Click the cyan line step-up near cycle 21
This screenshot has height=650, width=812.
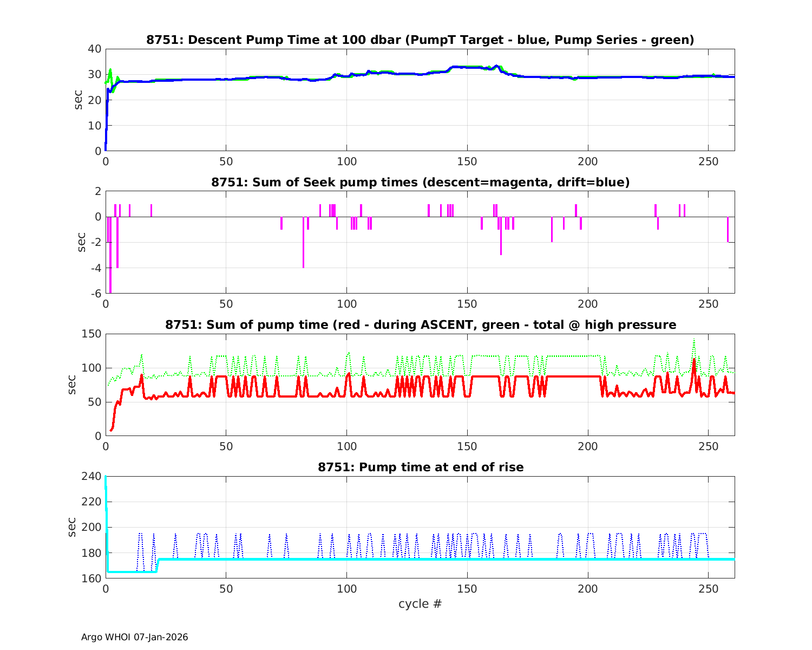(158, 564)
